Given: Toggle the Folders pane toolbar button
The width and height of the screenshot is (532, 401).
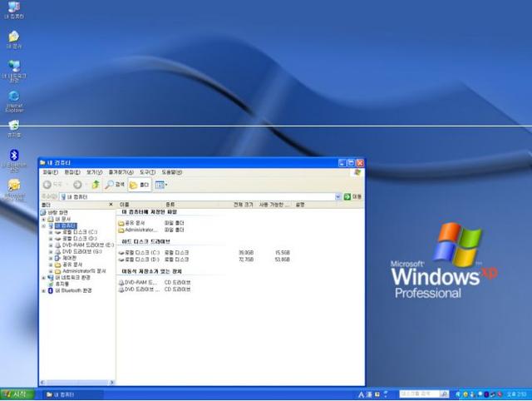Looking at the screenshot, I should pyautogui.click(x=140, y=185).
